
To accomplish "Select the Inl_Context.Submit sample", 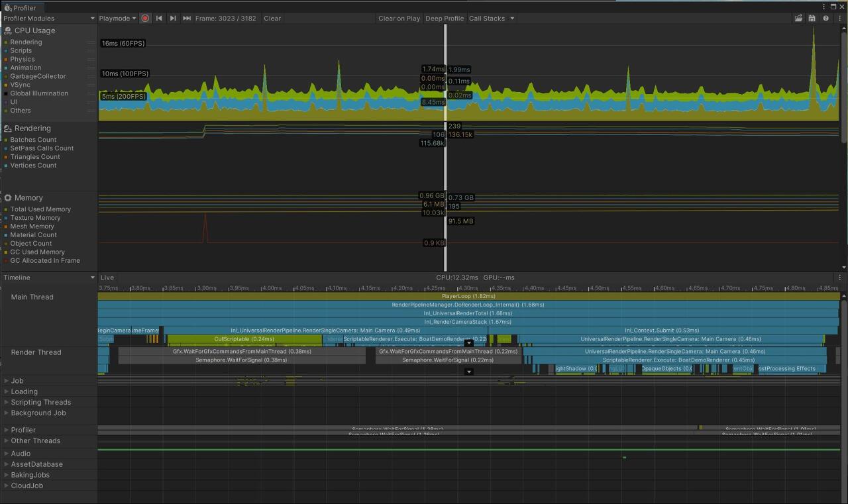I will point(663,330).
